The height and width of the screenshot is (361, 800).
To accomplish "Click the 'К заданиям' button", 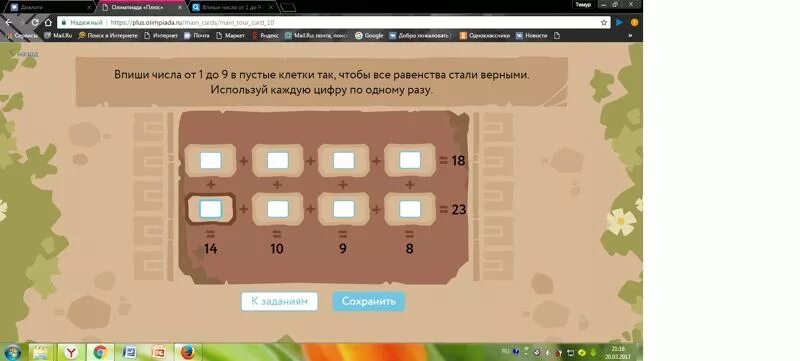I will tap(280, 301).
